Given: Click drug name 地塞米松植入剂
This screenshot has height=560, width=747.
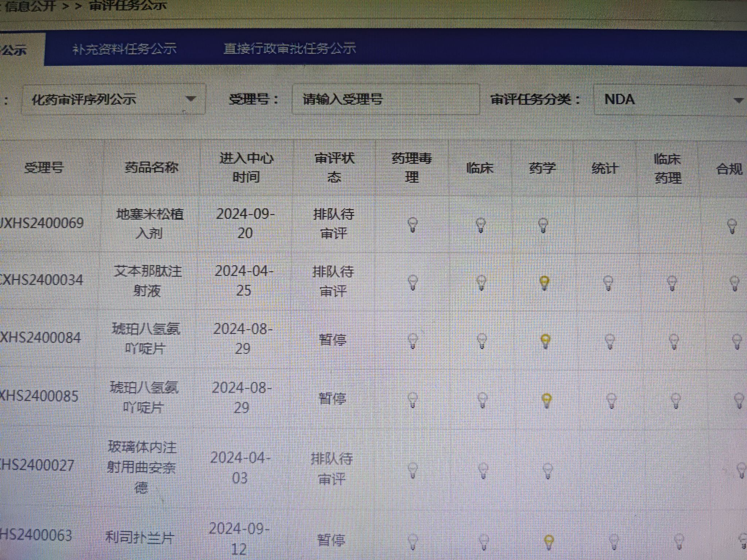Looking at the screenshot, I should (150, 223).
